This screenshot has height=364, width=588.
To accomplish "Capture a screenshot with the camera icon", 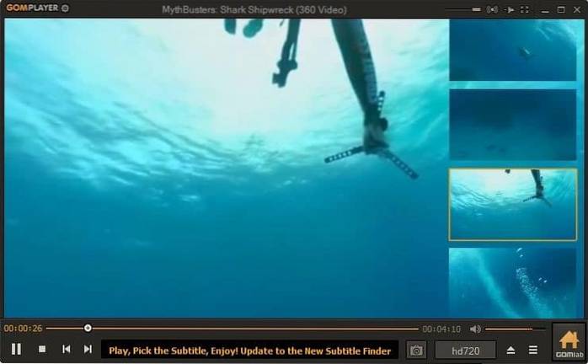I will click(415, 349).
